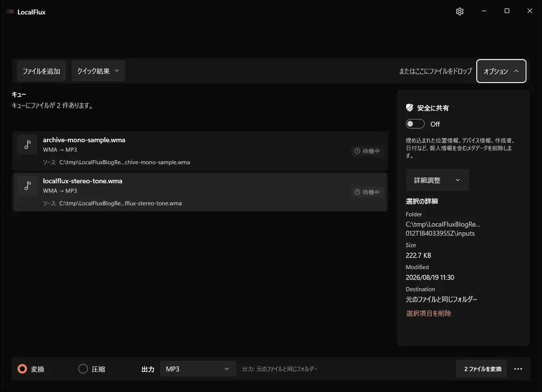Open the three-dot more options menu
This screenshot has height=392, width=542.
point(518,369)
